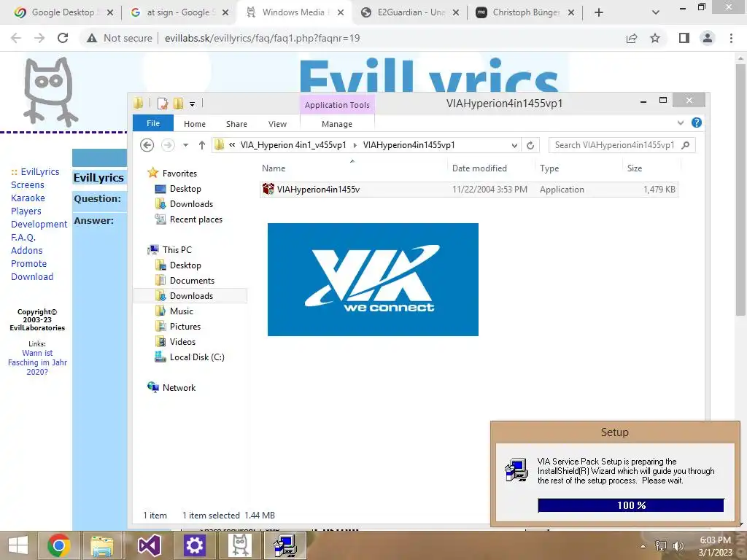The height and width of the screenshot is (560, 747).
Task: Select Network in navigation pane
Action: coord(179,388)
